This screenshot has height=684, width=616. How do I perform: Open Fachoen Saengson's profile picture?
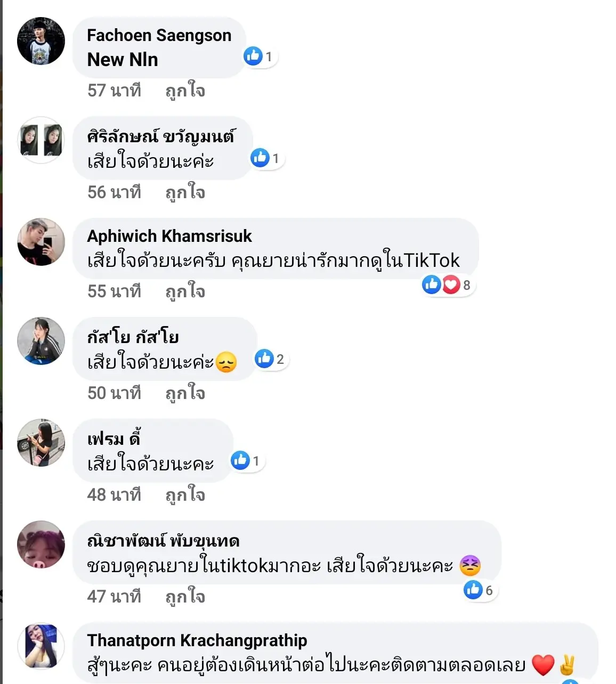coord(41,42)
